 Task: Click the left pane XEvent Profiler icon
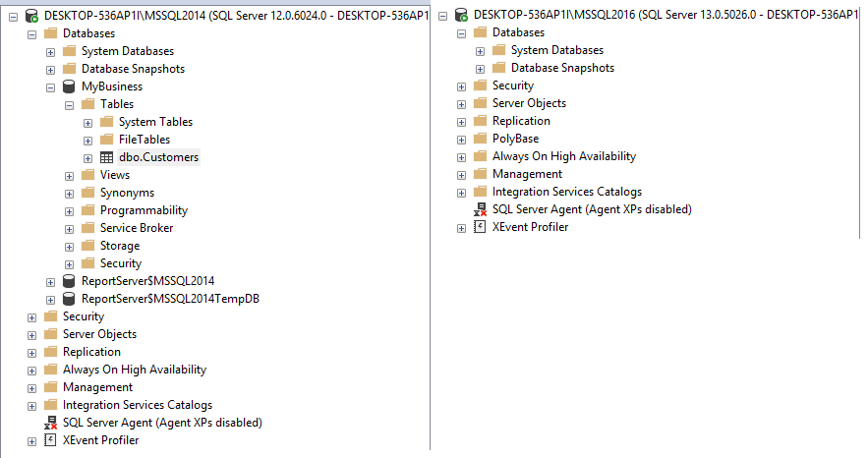[50, 440]
